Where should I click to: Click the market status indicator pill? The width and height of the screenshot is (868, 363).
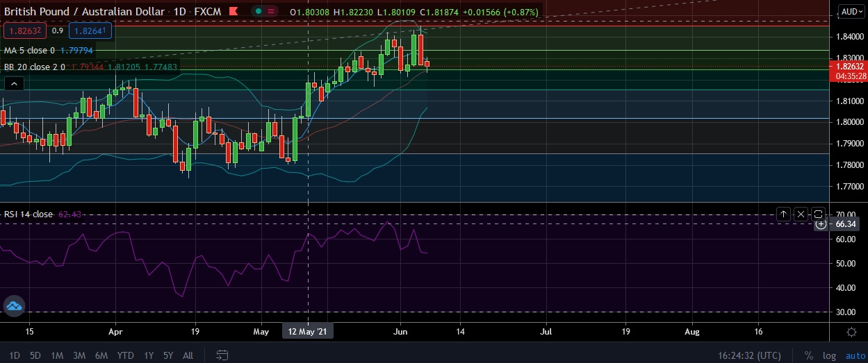coord(265,12)
